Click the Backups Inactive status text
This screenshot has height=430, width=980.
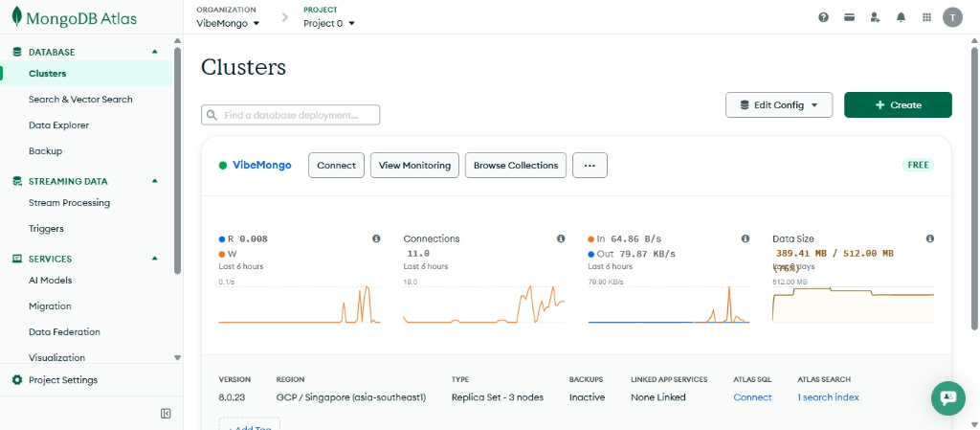pos(587,397)
